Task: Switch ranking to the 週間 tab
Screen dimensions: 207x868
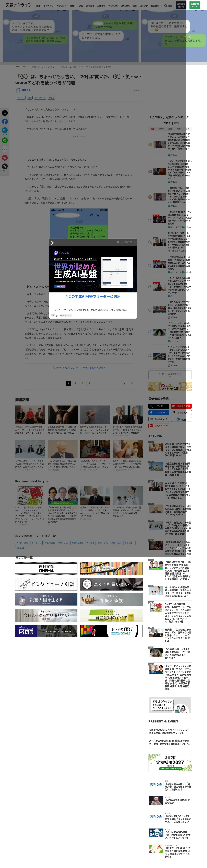Action: [170, 129]
